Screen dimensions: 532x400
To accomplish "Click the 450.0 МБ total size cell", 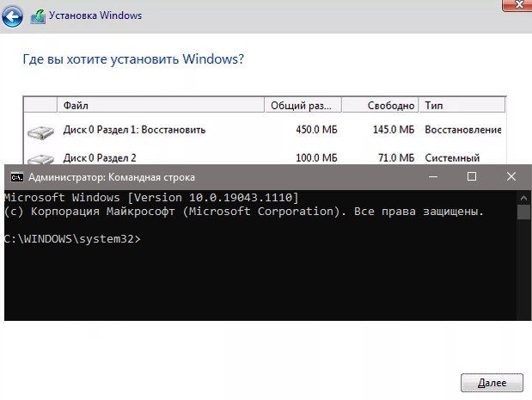I will coord(316,130).
